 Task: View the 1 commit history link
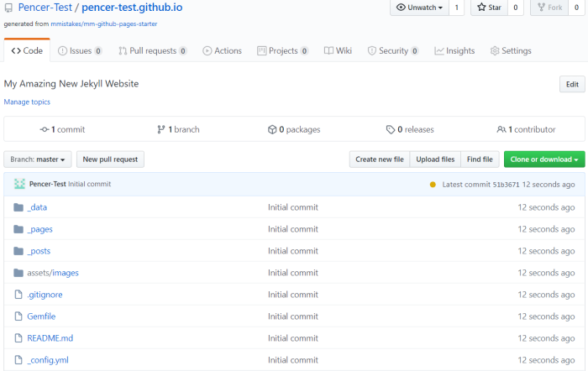(x=63, y=129)
